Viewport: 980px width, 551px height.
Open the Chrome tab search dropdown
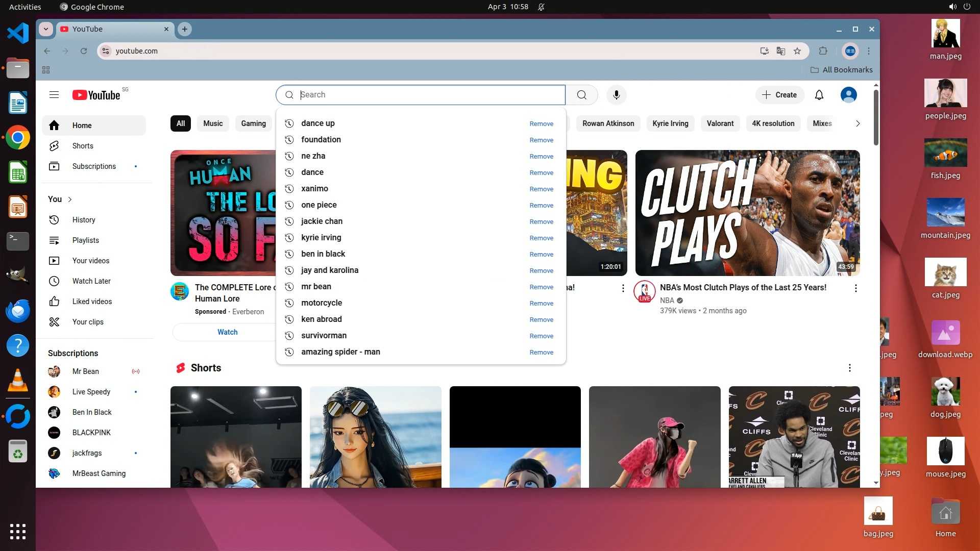46,29
